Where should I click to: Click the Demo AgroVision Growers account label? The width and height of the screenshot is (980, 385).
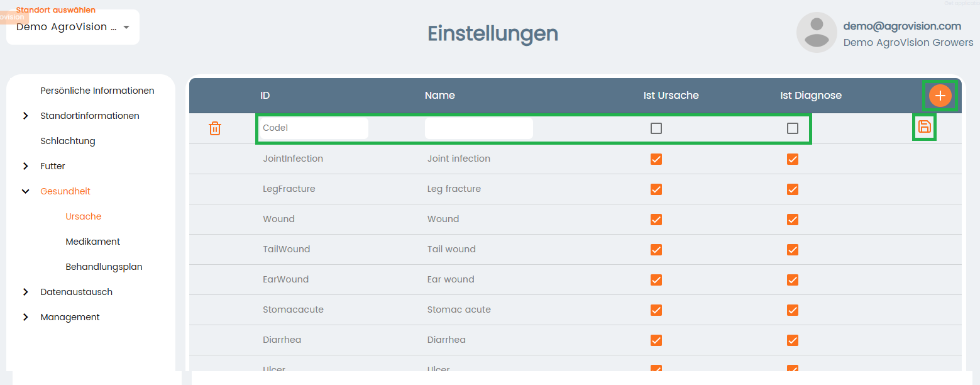point(908,43)
